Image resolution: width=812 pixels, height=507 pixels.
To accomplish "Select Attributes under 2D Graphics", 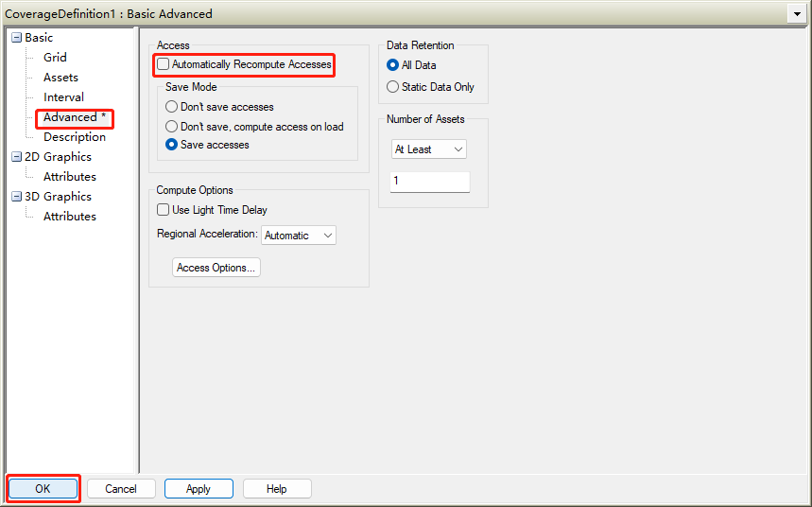I will 69,177.
